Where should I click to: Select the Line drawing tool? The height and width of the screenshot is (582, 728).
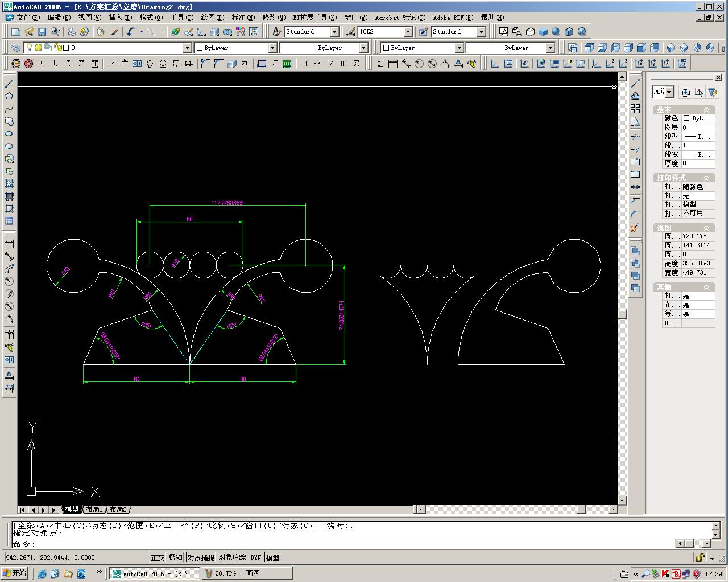9,84
